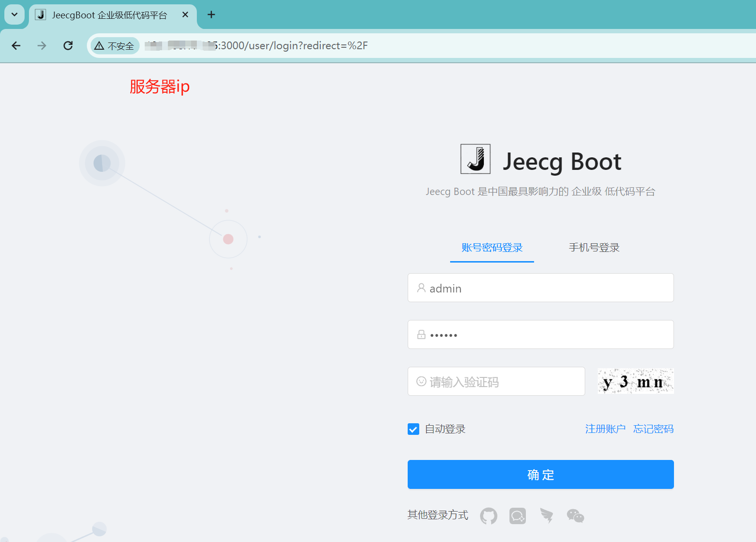Click the 其他登录方式 label
The image size is (756, 542).
pos(438,515)
